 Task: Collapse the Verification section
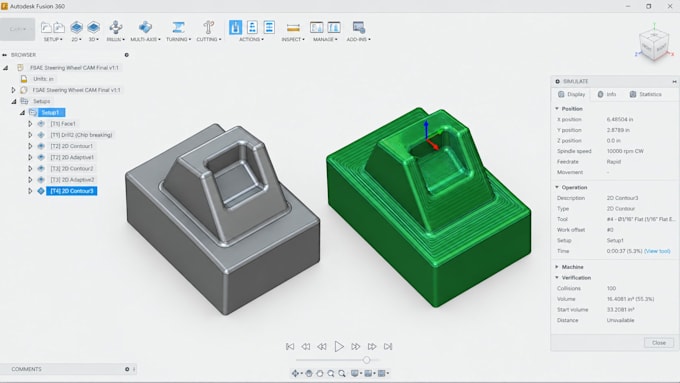[557, 278]
